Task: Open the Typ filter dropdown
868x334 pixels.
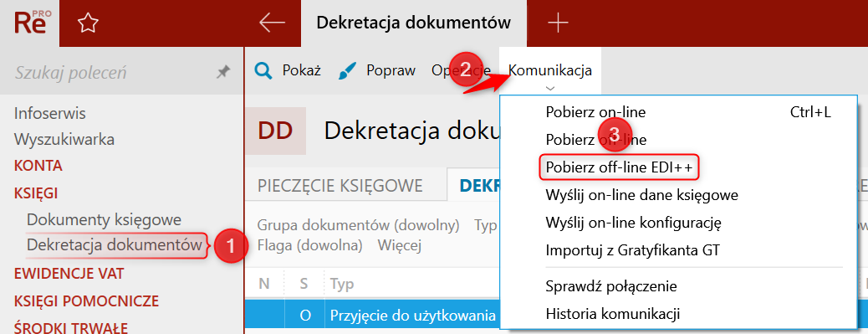Action: pyautogui.click(x=487, y=226)
